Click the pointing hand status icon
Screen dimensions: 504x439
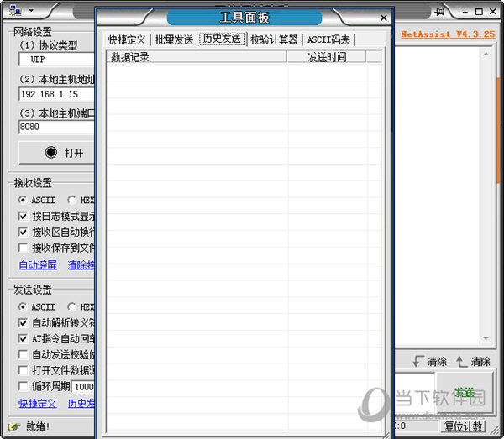pyautogui.click(x=13, y=426)
